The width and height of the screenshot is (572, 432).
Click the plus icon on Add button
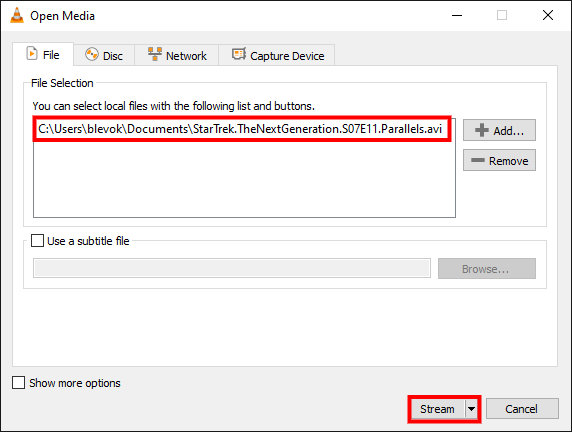pos(482,130)
